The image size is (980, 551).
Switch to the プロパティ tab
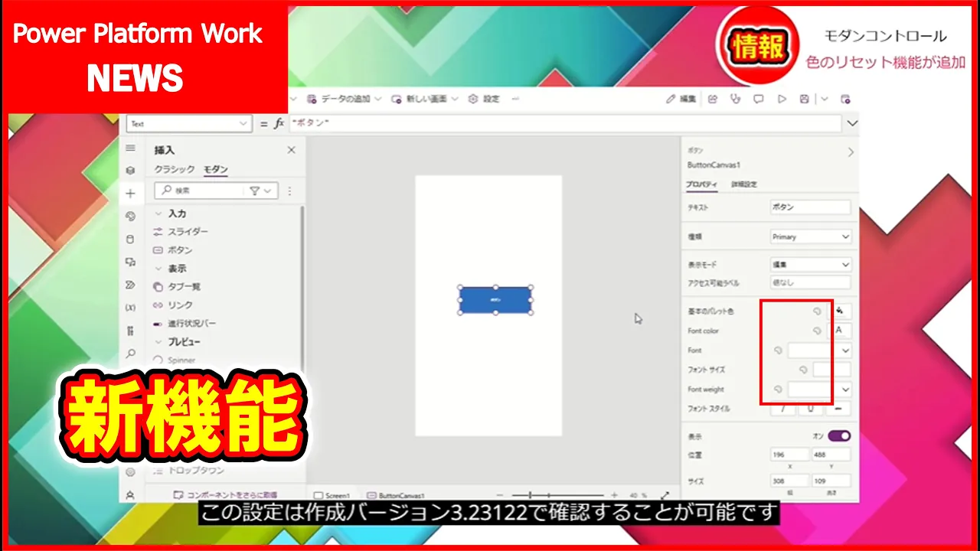tap(702, 184)
